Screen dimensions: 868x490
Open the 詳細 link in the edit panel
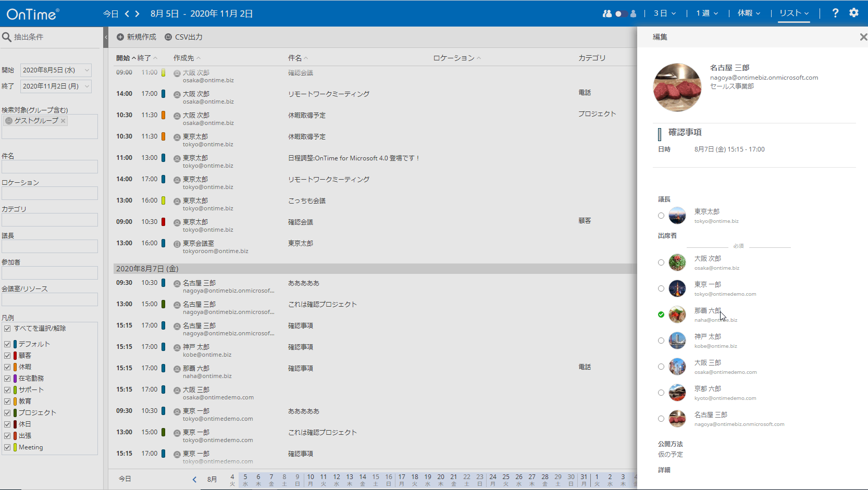point(664,470)
